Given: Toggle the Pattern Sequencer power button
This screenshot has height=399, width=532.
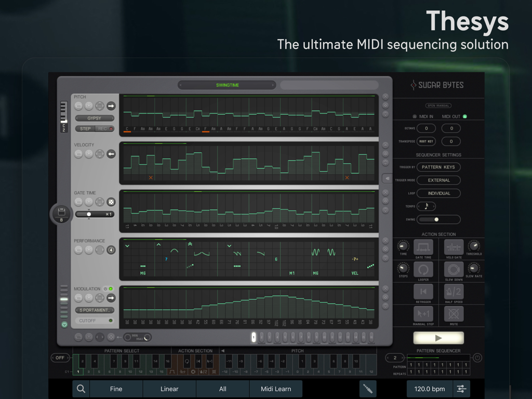Looking at the screenshot, I should pos(477,357).
